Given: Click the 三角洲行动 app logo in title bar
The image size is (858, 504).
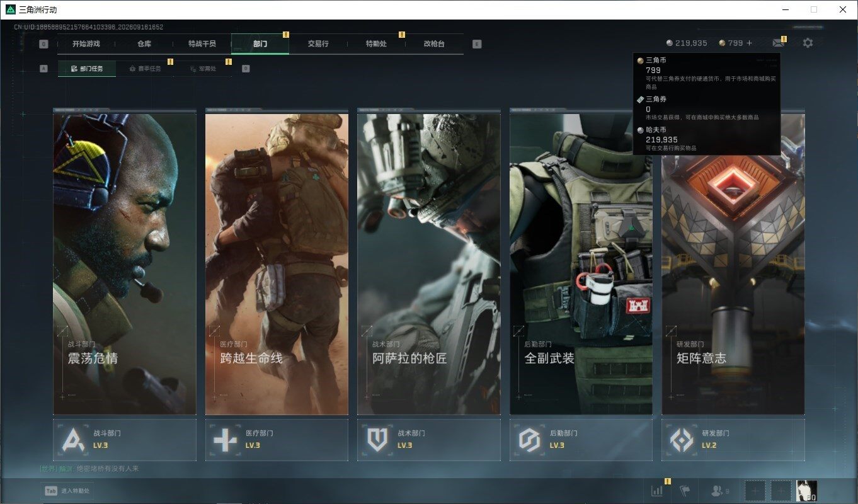Looking at the screenshot, I should point(11,9).
